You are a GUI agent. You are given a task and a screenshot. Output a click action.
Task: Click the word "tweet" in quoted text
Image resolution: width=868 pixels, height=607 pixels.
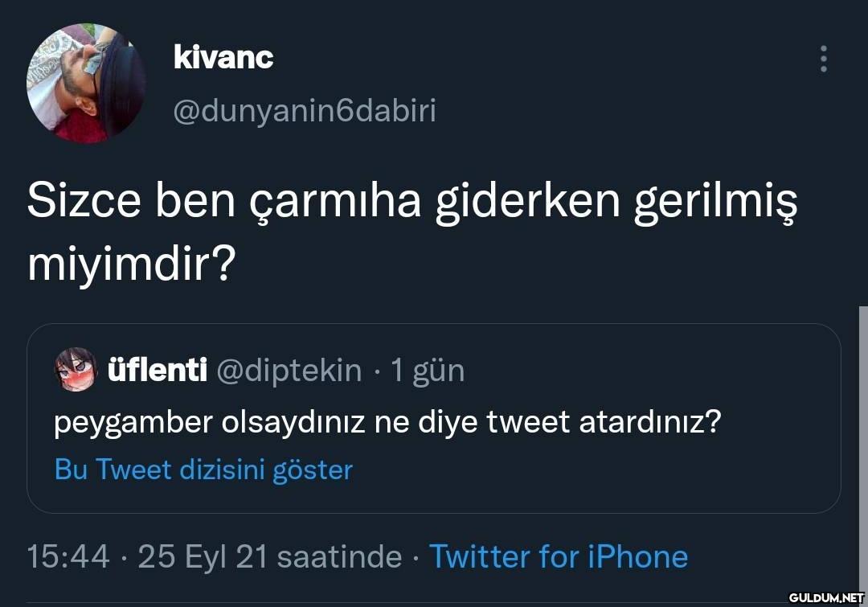point(528,421)
